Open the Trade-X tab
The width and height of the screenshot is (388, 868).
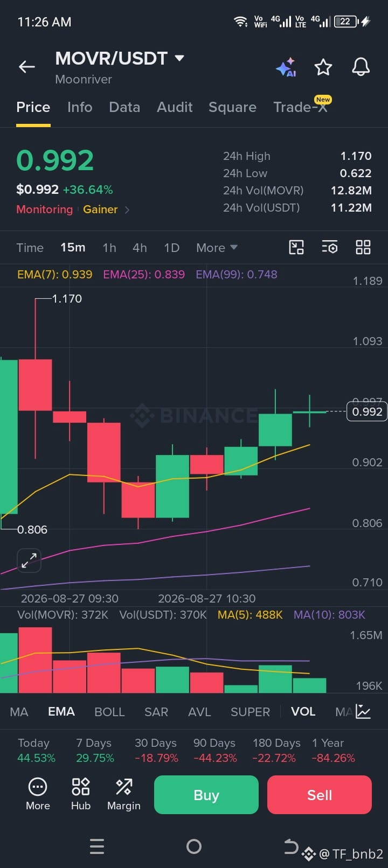click(x=301, y=107)
